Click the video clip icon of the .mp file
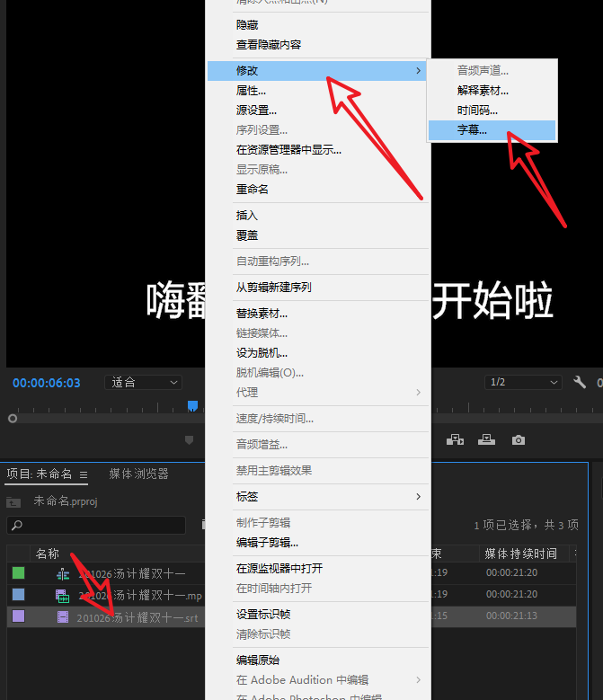Image resolution: width=603 pixels, height=700 pixels. point(63,596)
